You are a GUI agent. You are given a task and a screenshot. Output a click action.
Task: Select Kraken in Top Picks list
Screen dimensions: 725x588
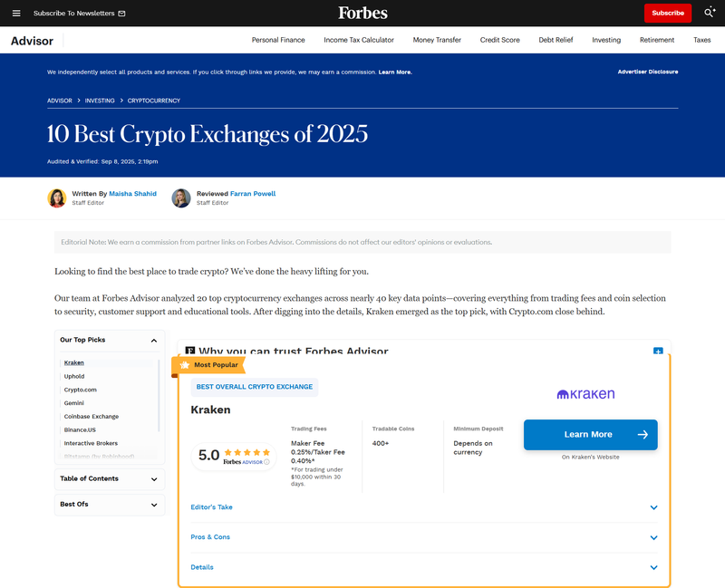pyautogui.click(x=74, y=363)
